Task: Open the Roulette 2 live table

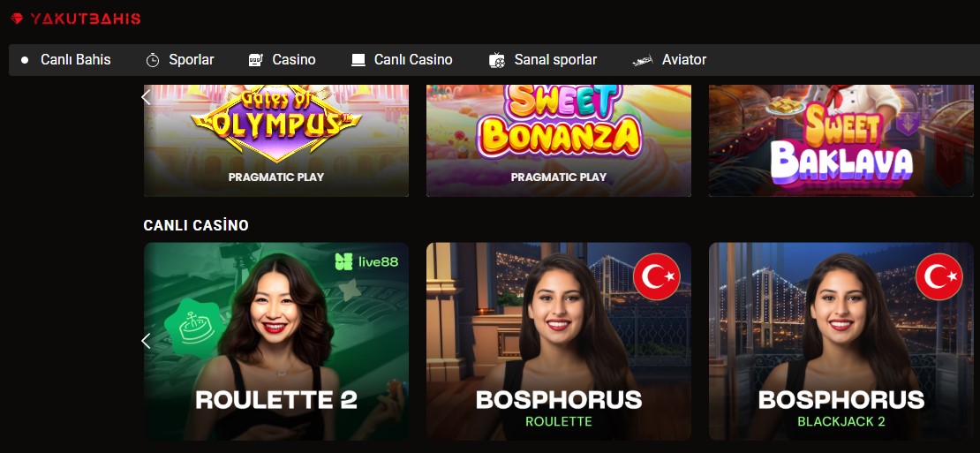Action: pos(276,341)
